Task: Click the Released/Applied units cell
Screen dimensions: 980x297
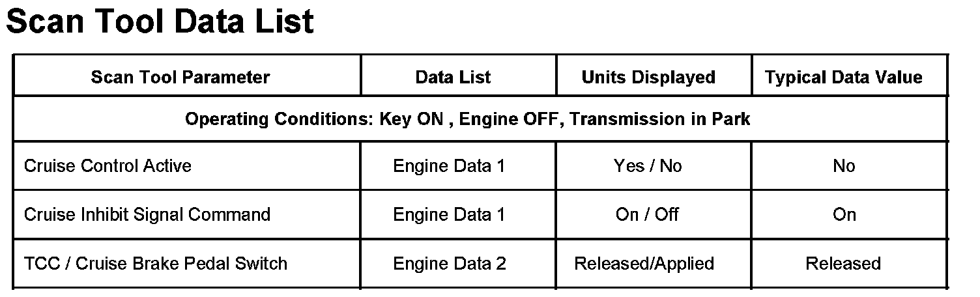Action: pyautogui.click(x=644, y=264)
